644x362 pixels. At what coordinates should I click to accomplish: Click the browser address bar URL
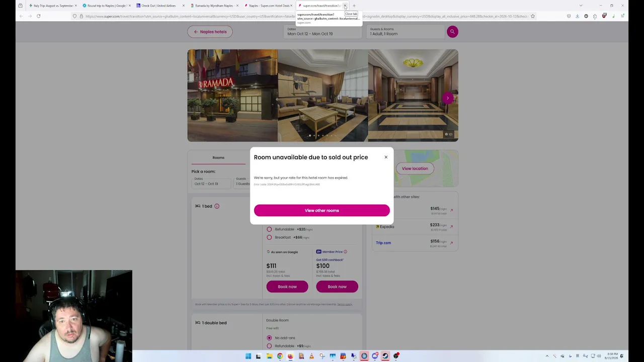point(306,16)
